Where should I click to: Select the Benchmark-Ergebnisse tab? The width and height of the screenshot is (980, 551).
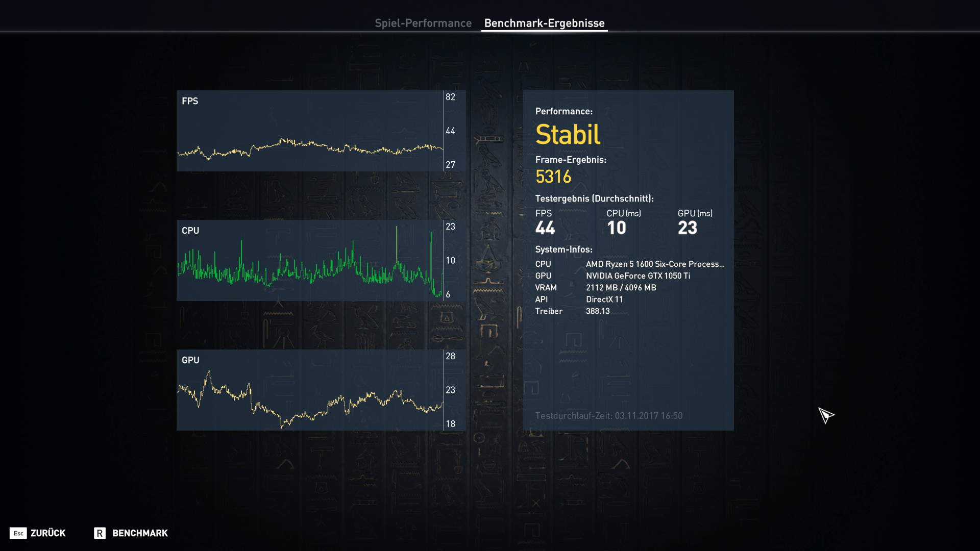[544, 23]
